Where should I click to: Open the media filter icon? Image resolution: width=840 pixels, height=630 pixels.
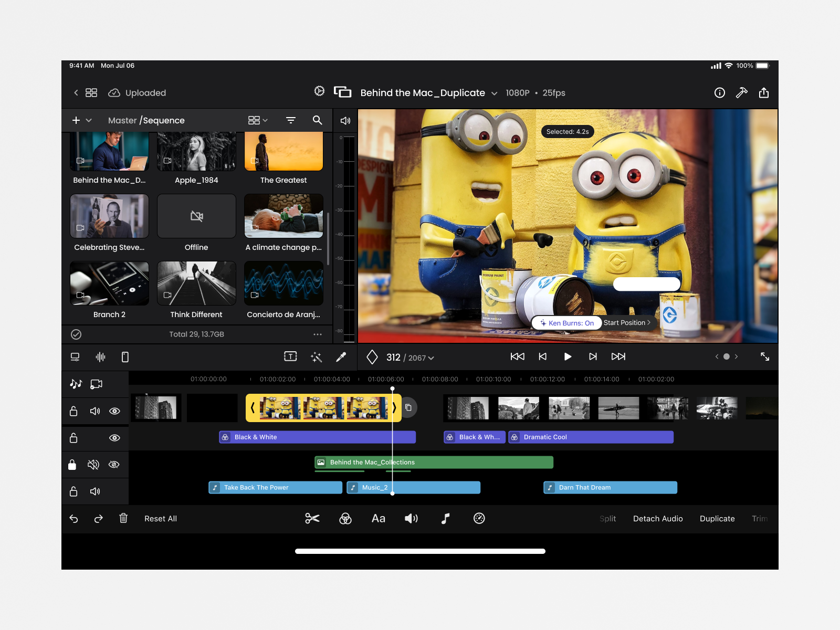point(291,120)
